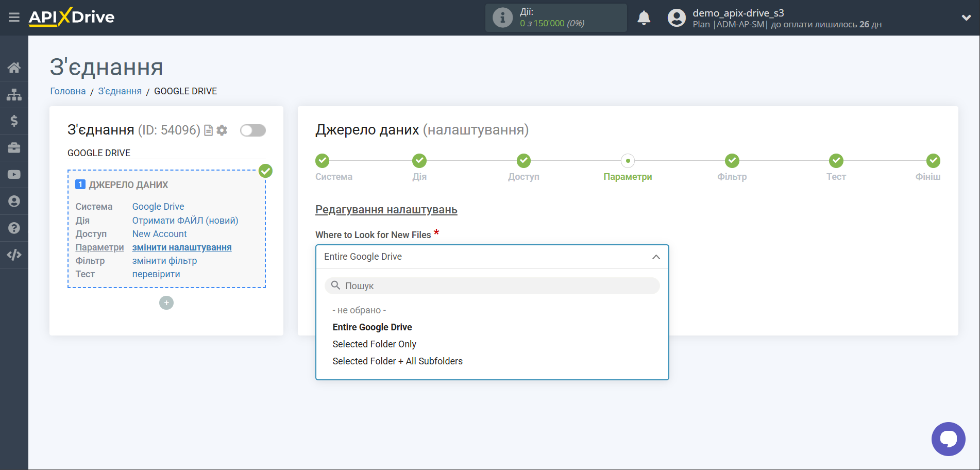Click the data source green checkmark badge
Screen dimensions: 980x470
[x=265, y=171]
